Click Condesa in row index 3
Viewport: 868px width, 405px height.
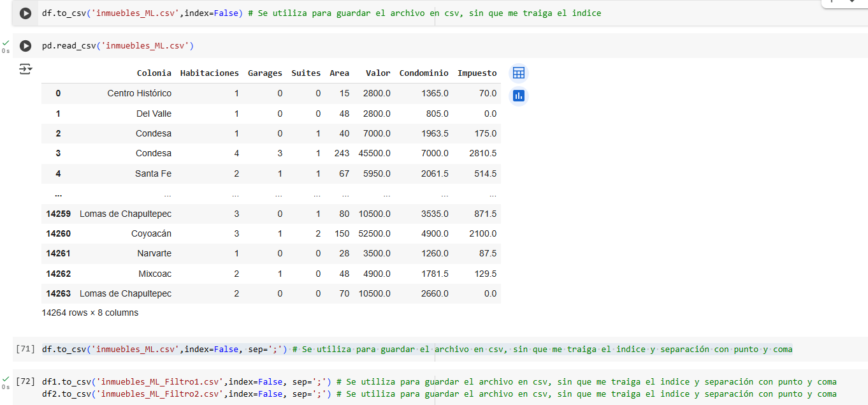[154, 153]
